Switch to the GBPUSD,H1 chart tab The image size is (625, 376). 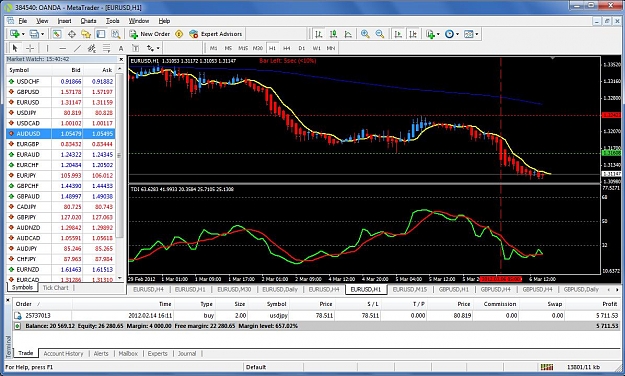coord(454,289)
